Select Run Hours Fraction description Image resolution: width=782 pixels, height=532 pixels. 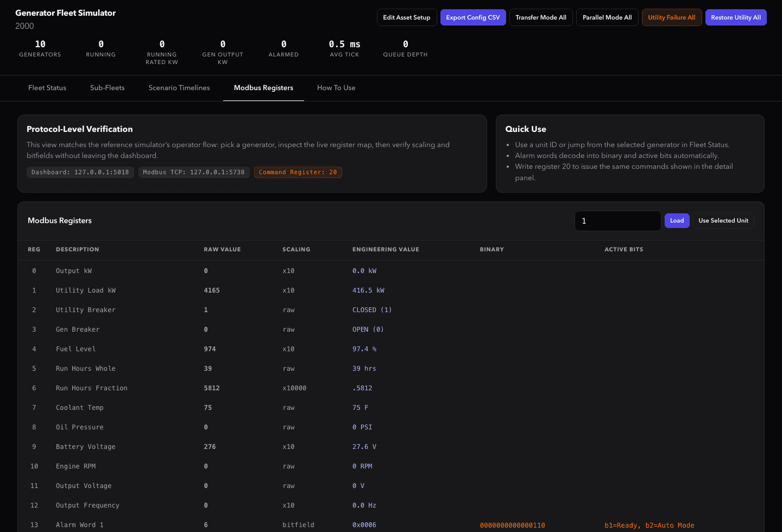[x=92, y=388]
